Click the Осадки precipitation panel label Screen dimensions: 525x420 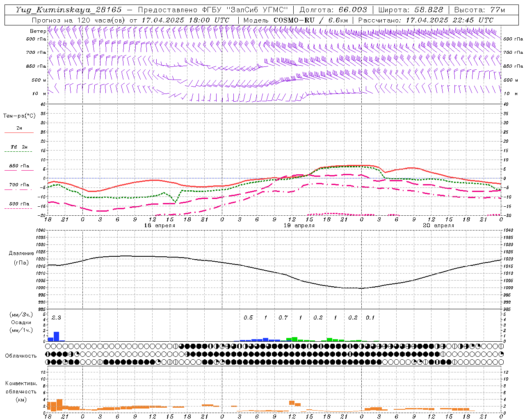(x=21, y=322)
